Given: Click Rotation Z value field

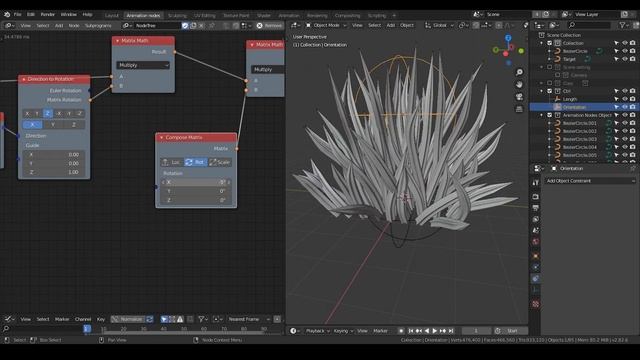Looking at the screenshot, I should [x=196, y=200].
